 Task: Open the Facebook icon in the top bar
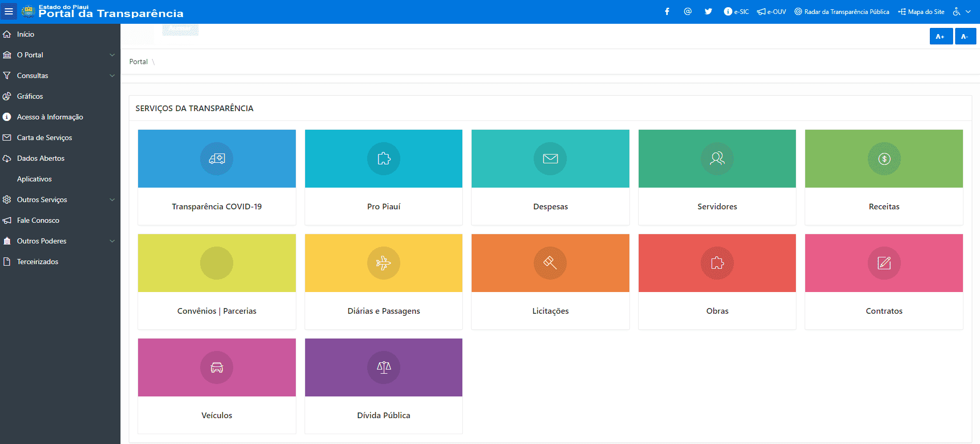(x=667, y=11)
